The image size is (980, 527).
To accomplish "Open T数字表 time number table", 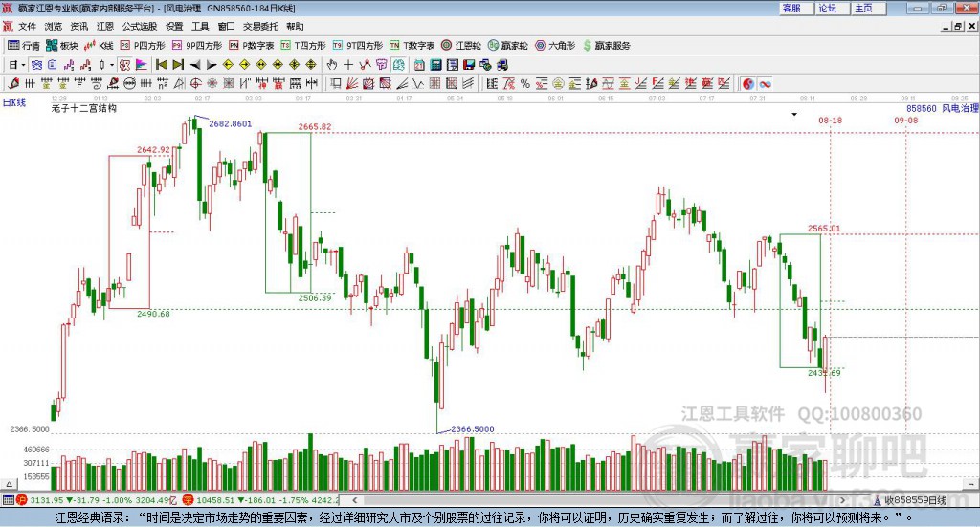I will (412, 46).
